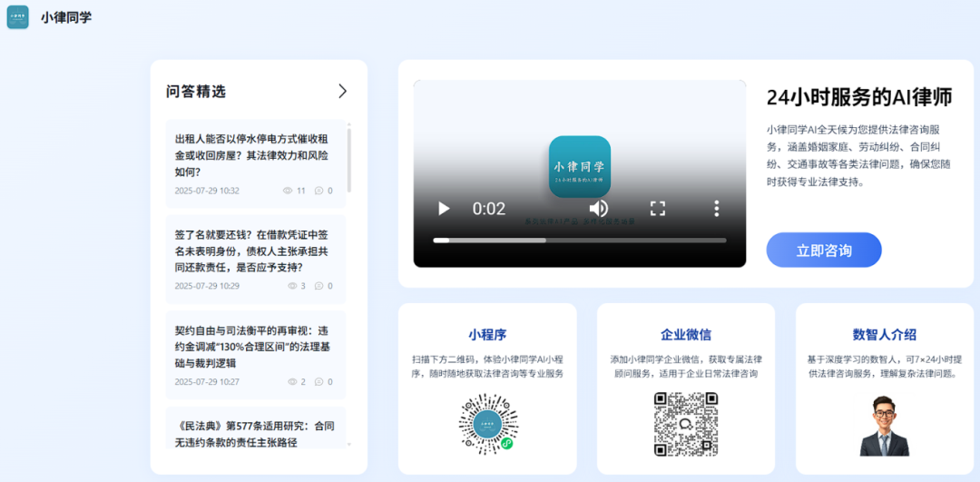Screen dimensions: 980x482
Task: Click the 问答精选 list scrollbar
Action: coord(349,159)
